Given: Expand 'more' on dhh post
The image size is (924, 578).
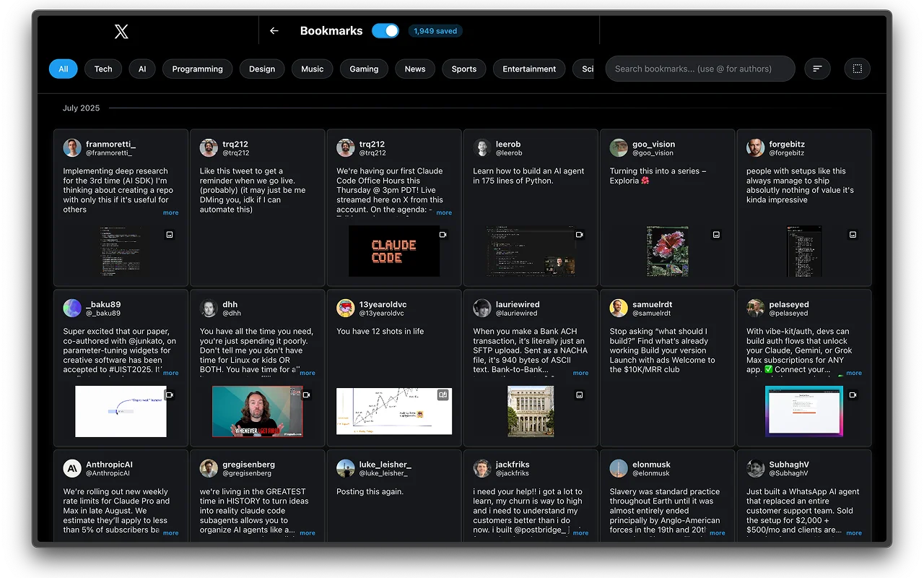Looking at the screenshot, I should 307,373.
